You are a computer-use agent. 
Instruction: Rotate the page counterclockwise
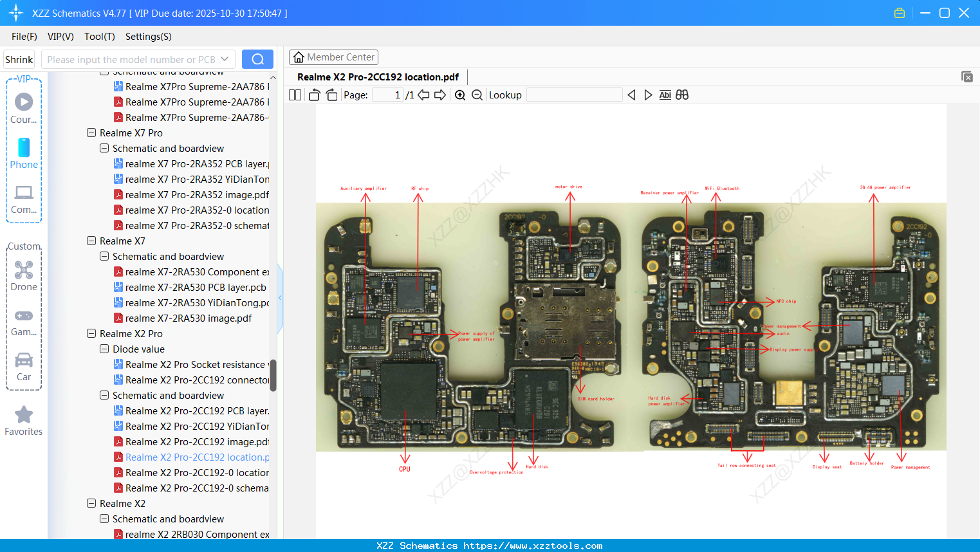point(314,95)
